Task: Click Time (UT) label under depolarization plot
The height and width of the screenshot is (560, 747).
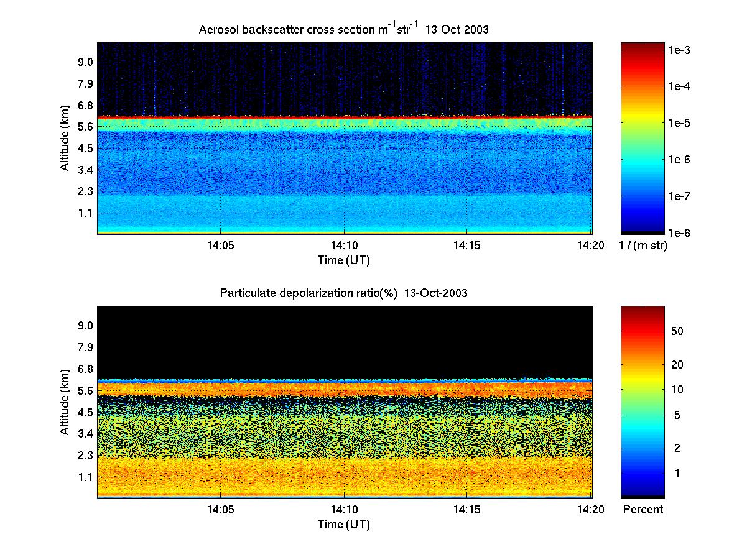Action: tap(343, 524)
